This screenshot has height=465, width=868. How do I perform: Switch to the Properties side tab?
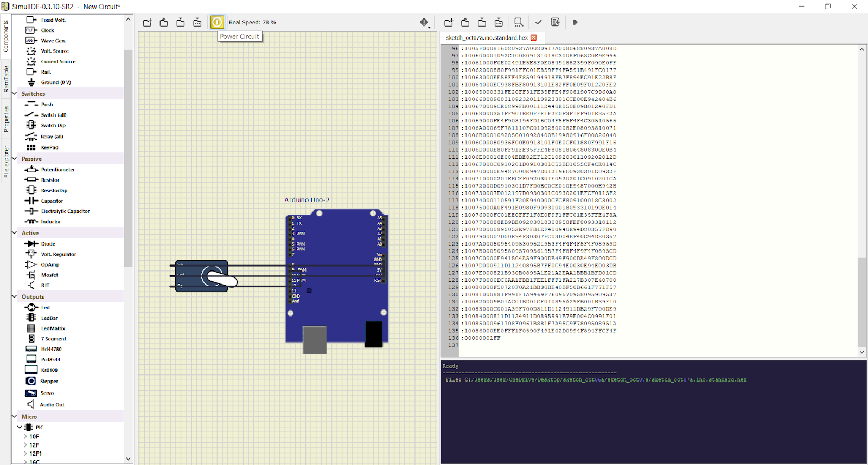click(x=6, y=119)
